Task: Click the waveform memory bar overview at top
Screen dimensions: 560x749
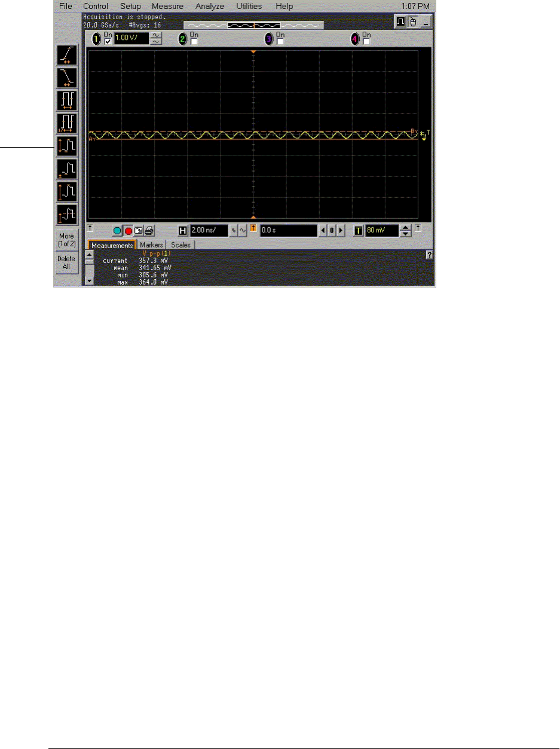Action: [x=253, y=26]
